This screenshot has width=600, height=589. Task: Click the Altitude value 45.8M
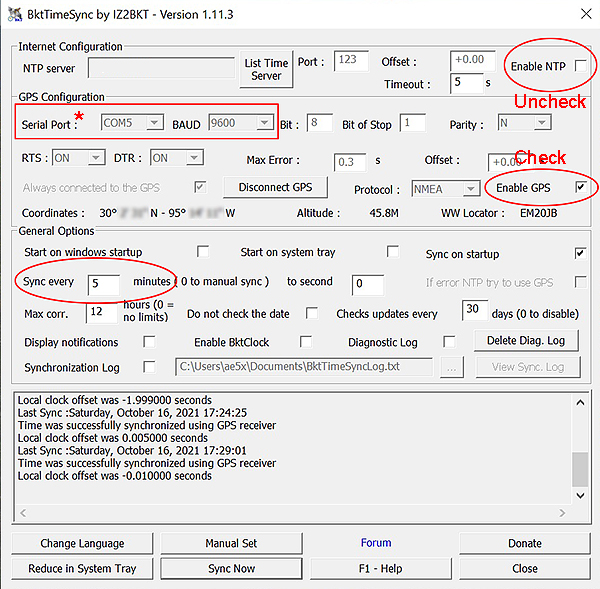[x=384, y=213]
